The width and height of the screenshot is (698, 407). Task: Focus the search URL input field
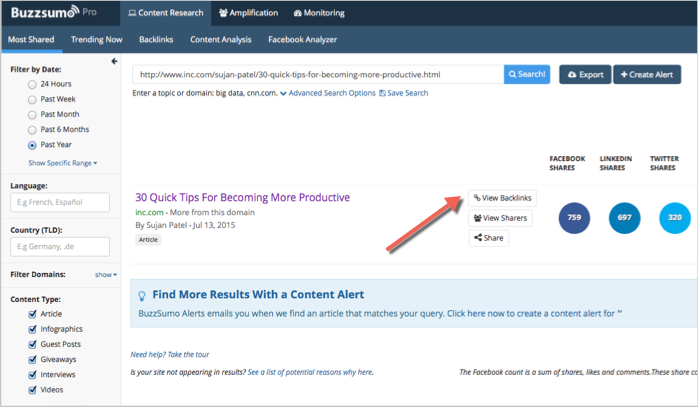318,74
